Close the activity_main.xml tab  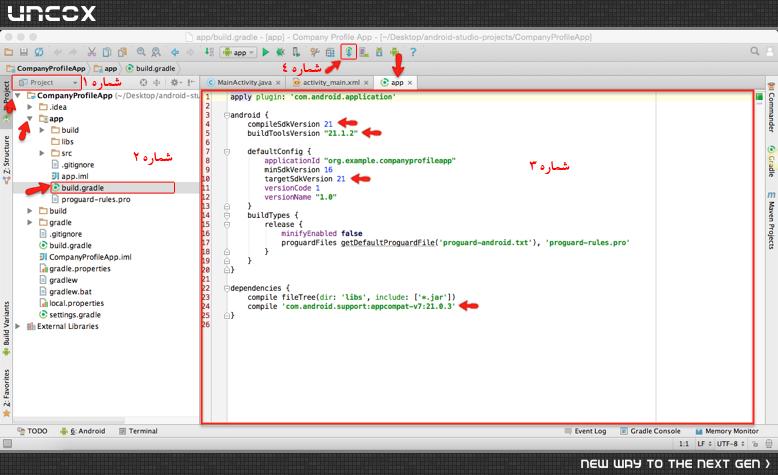(366, 83)
